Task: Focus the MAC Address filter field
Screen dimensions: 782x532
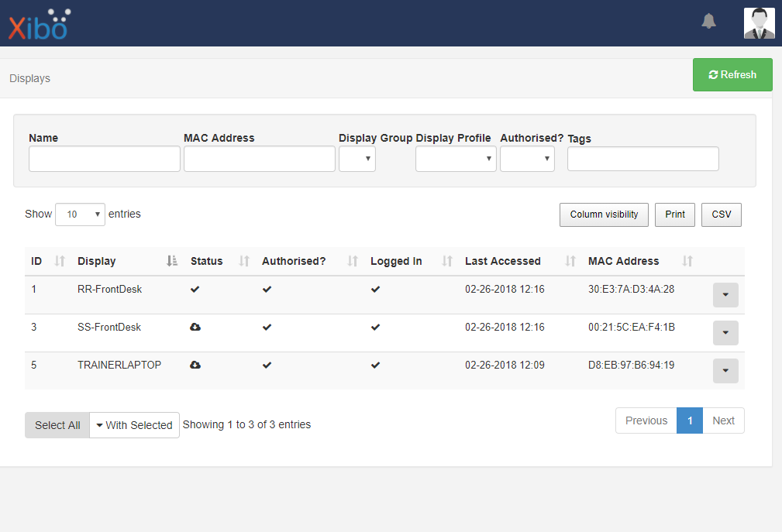Action: coord(260,159)
